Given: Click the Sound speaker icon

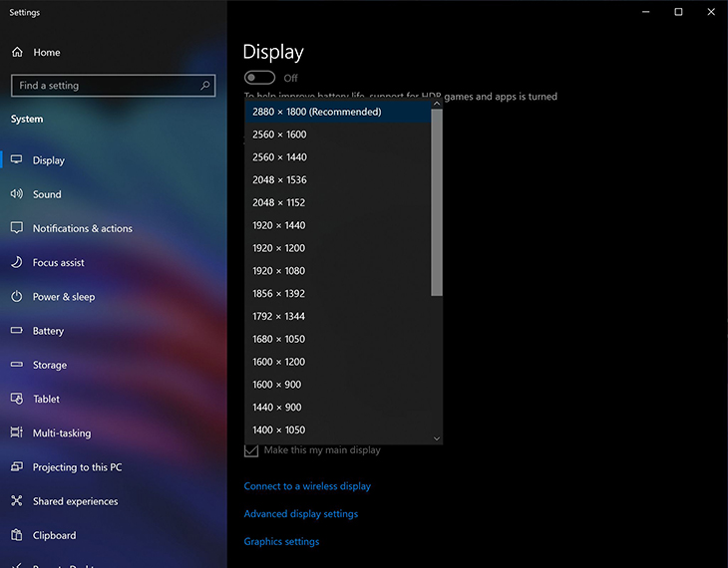Looking at the screenshot, I should coord(17,194).
